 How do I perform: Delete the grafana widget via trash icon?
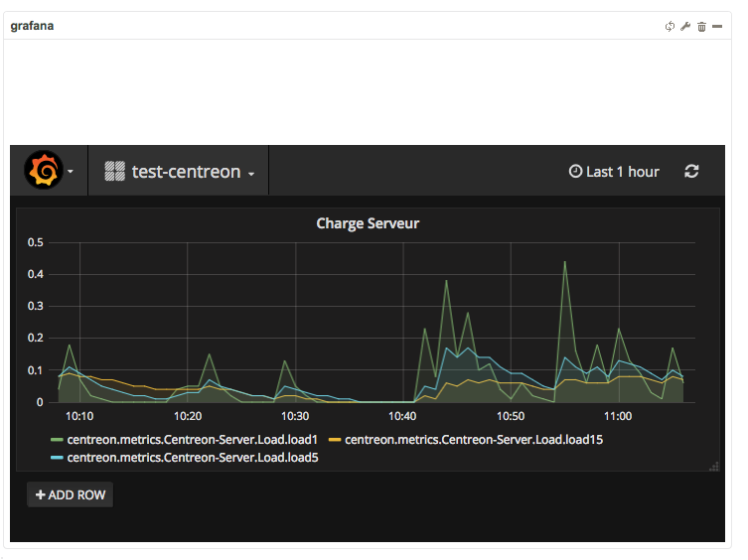tap(701, 27)
